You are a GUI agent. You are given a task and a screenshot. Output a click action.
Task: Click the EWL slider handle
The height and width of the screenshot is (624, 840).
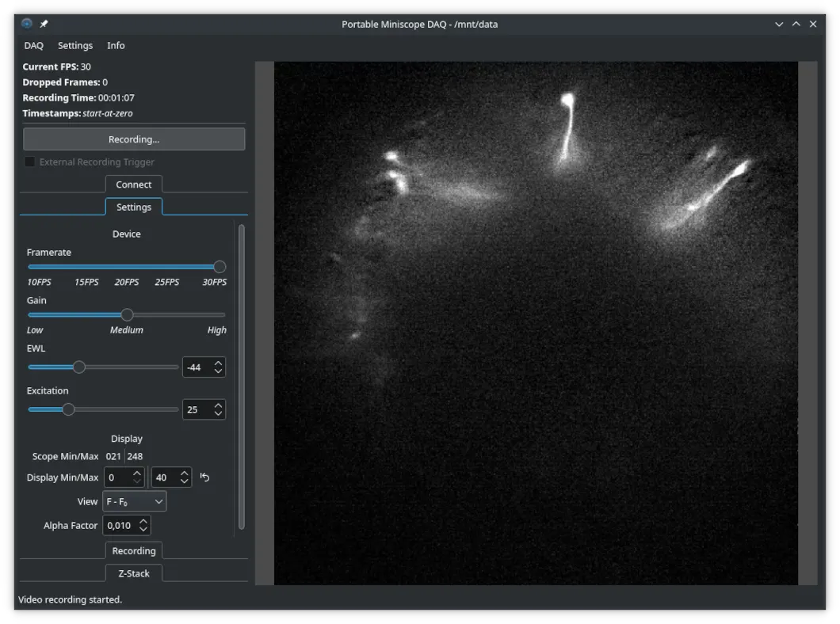(x=78, y=367)
